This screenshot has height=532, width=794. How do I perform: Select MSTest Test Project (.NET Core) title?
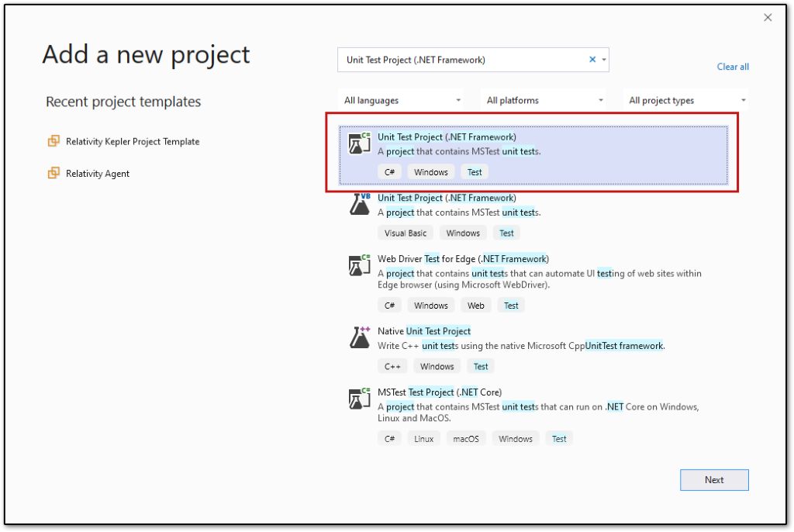(x=440, y=392)
